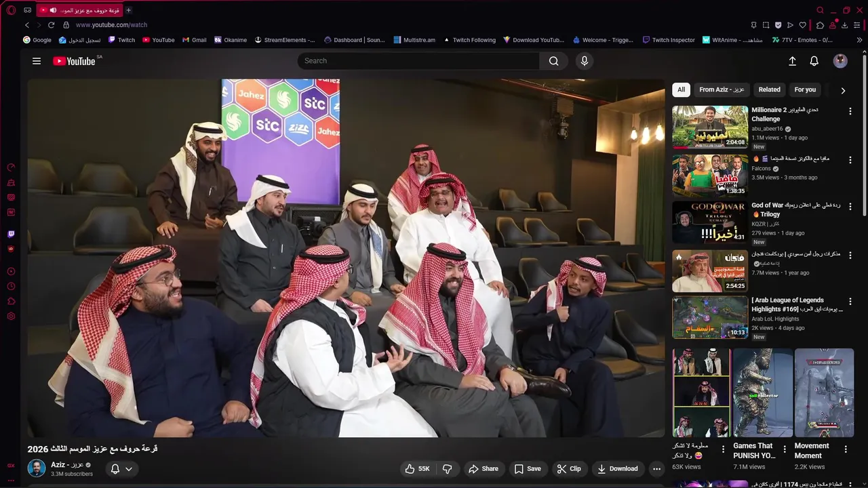Screen dimensions: 868x488
Task: Open the YouTube notifications bell
Action: tap(814, 61)
